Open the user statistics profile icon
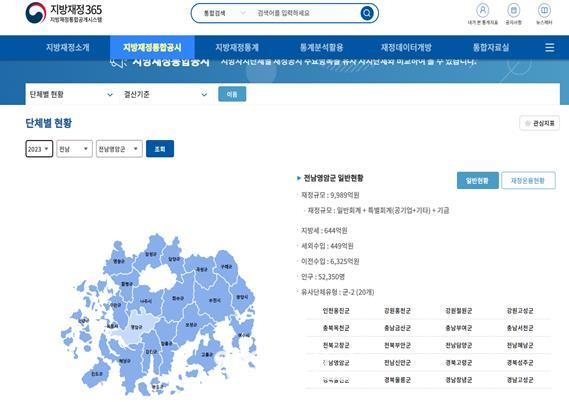This screenshot has height=402, width=569. [482, 10]
